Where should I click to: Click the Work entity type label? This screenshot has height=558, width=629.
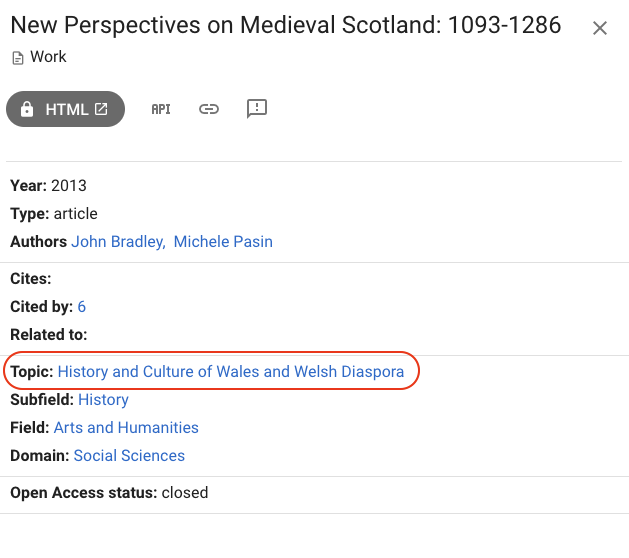pyautogui.click(x=48, y=57)
